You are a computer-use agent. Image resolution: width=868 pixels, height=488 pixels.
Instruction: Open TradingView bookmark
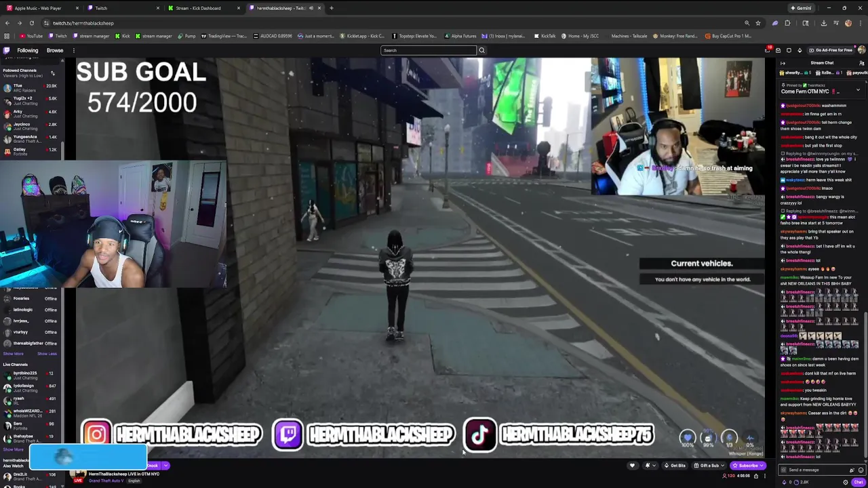[224, 36]
